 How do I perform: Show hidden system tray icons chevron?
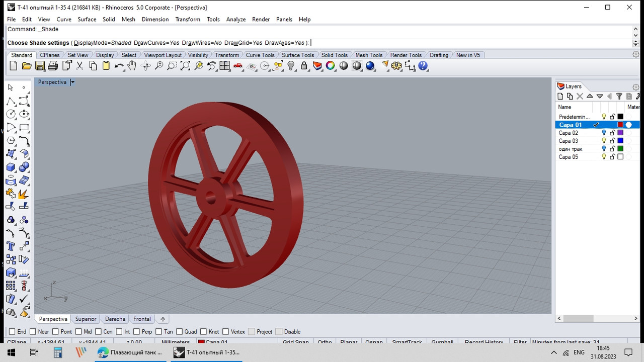click(554, 352)
